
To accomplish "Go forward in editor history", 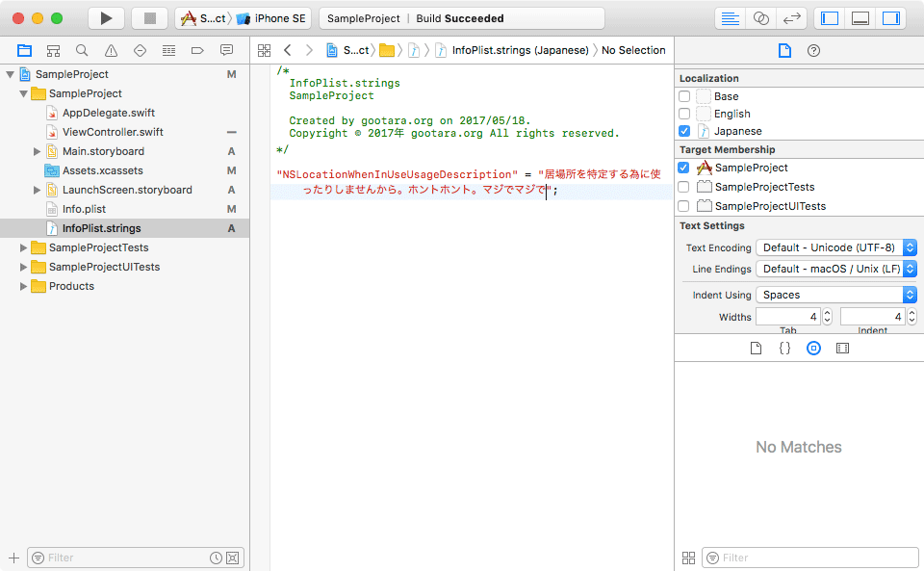I will click(309, 51).
